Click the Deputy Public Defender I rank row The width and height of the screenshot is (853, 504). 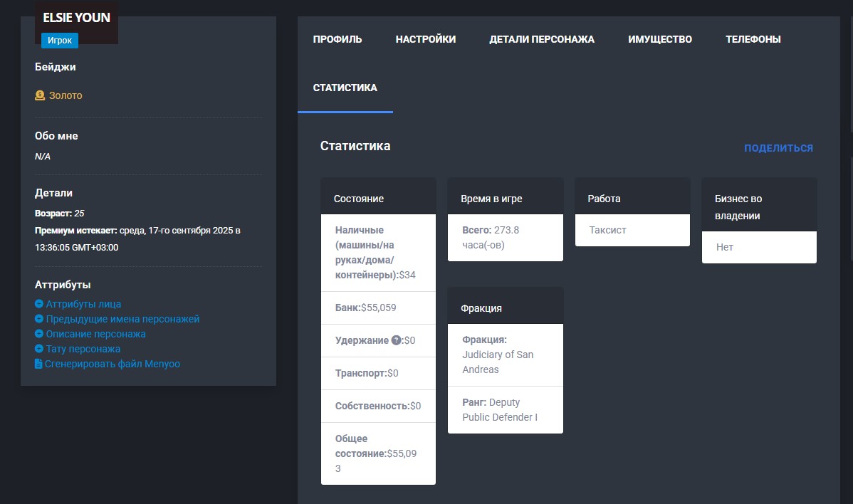click(506, 410)
